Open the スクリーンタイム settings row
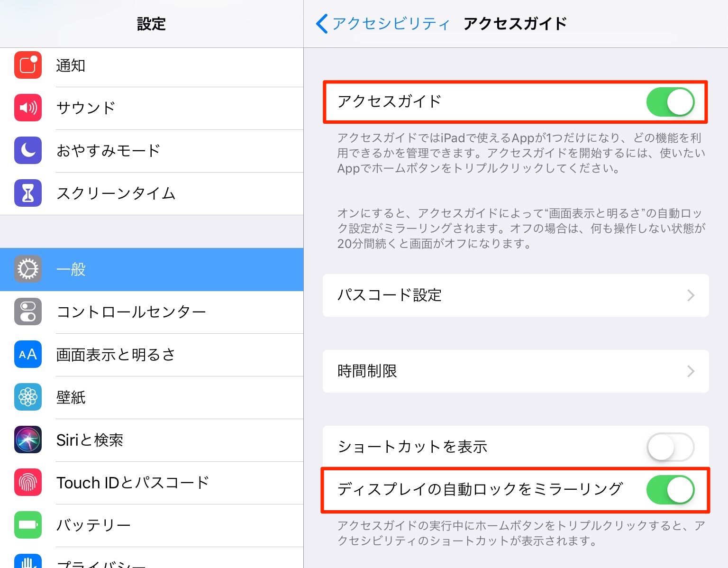Image resolution: width=728 pixels, height=568 pixels. click(152, 193)
